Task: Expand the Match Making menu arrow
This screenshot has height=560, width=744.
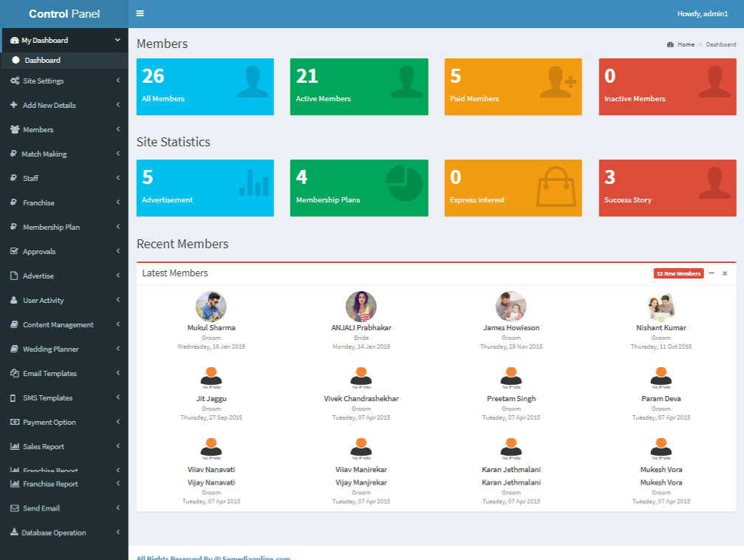Action: click(x=118, y=153)
